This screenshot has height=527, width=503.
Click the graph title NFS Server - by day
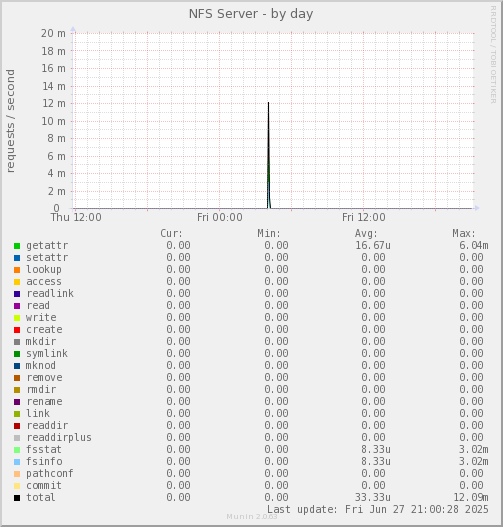(251, 14)
